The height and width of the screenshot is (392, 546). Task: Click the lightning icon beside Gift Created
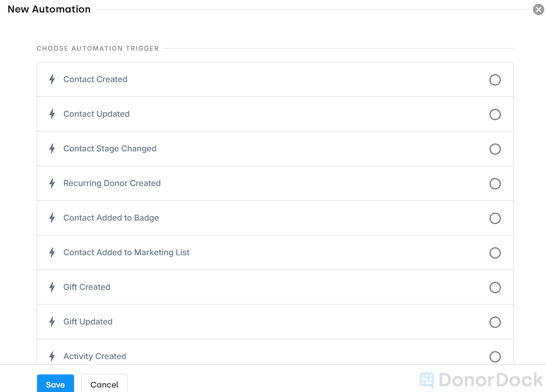pyautogui.click(x=52, y=287)
